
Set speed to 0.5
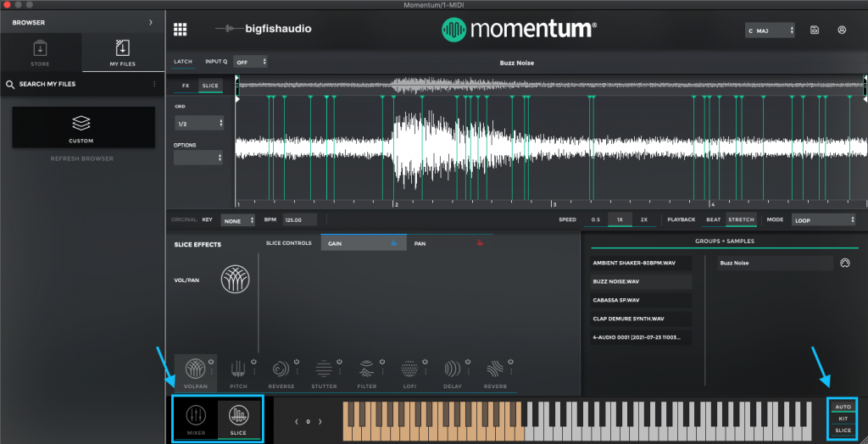(596, 219)
